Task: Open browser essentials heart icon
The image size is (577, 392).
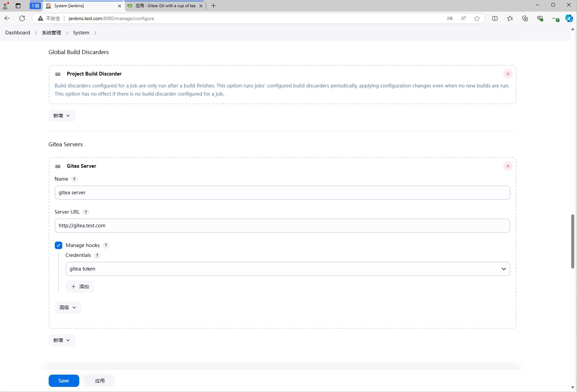Action: 540,18
